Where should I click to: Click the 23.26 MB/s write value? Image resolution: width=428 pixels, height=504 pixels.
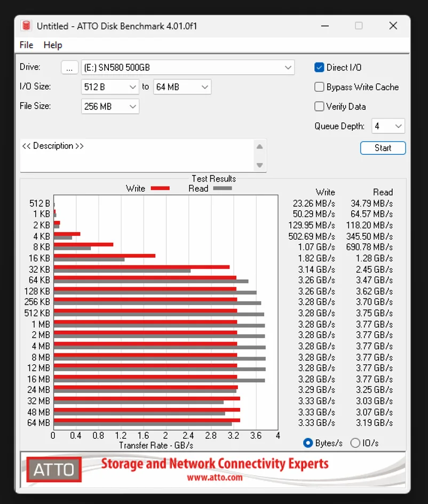pos(314,203)
